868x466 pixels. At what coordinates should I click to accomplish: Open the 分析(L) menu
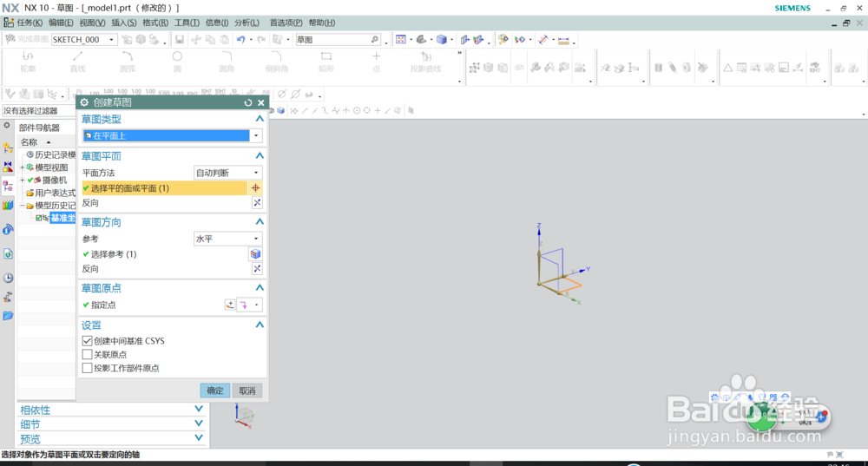(247, 23)
